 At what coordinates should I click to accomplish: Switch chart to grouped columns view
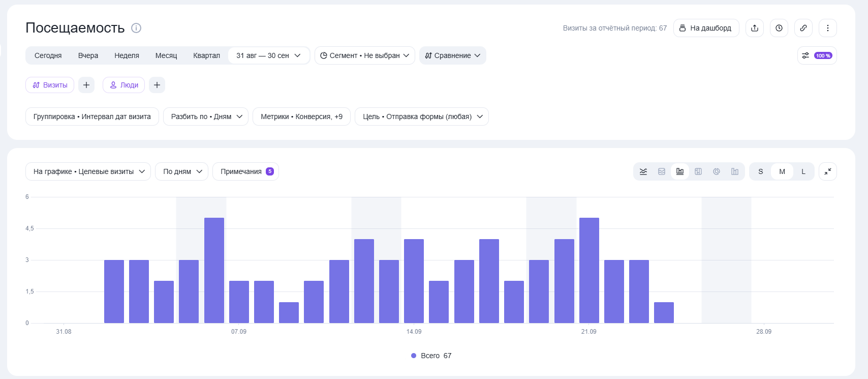[x=735, y=171]
